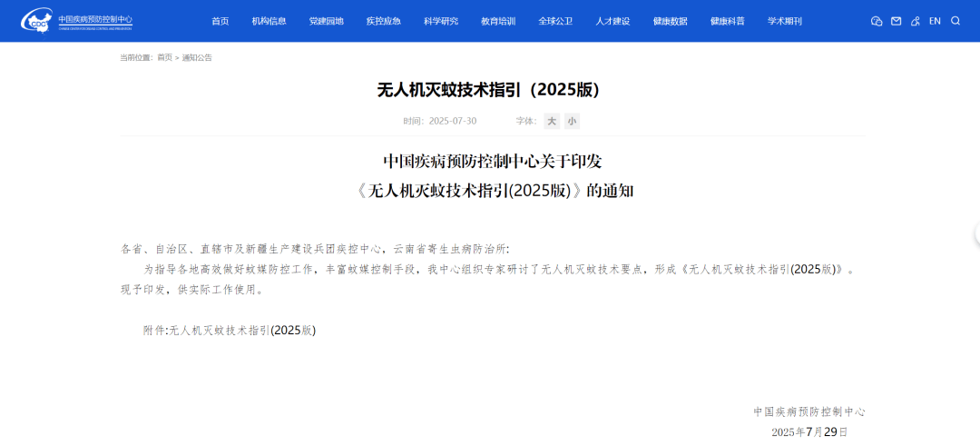This screenshot has width=980, height=446.
Task: Open the 全球公卫 navigation item
Action: (x=555, y=21)
